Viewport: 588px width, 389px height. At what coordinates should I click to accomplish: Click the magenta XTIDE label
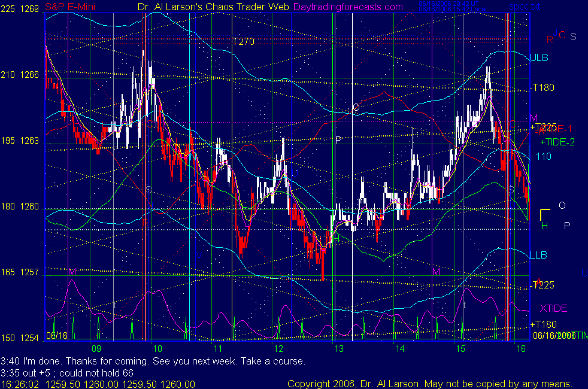coord(553,308)
